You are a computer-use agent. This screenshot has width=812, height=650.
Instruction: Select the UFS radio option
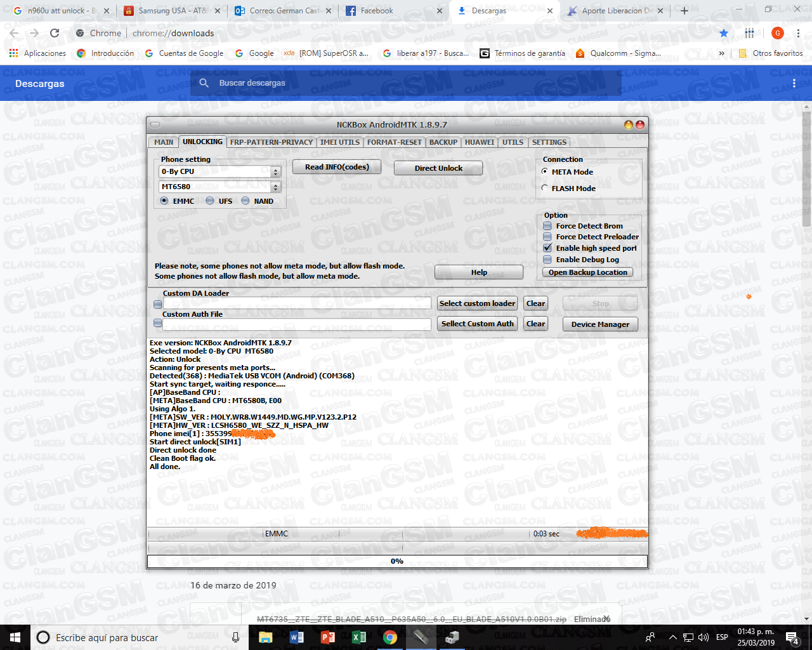pos(210,201)
